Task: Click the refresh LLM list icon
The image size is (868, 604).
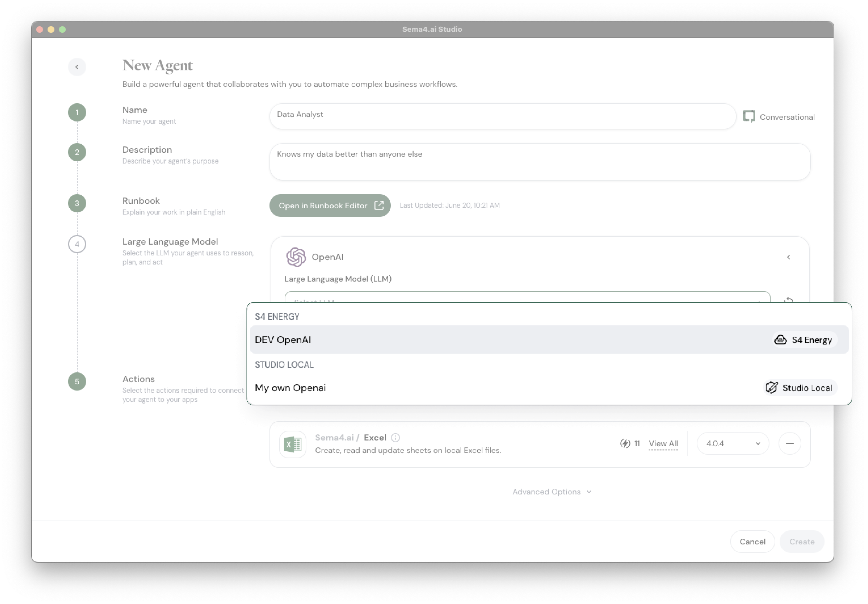Action: (x=789, y=300)
